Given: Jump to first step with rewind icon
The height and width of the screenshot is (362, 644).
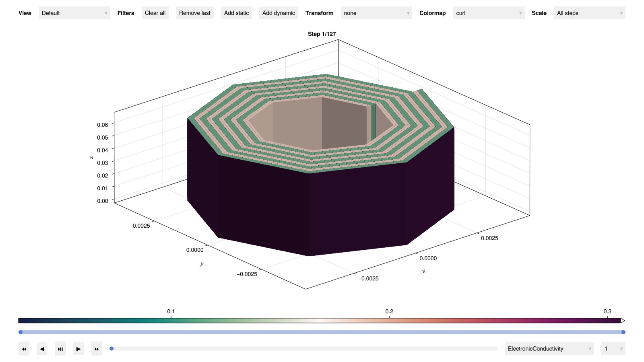Looking at the screenshot, I should tap(24, 349).
